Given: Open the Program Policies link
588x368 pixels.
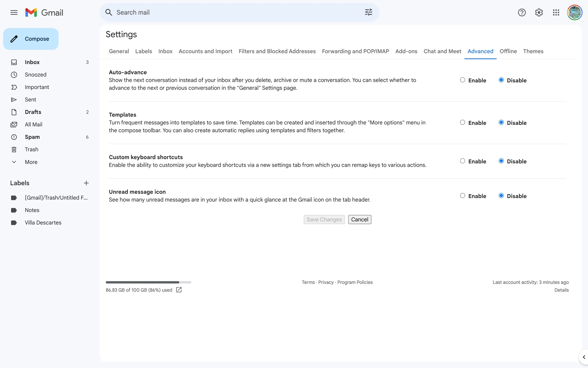Looking at the screenshot, I should 355,282.
